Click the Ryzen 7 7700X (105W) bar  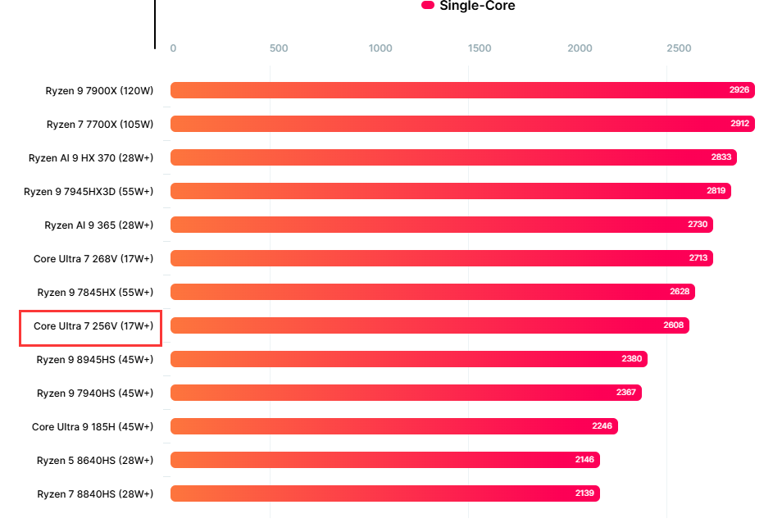click(462, 124)
